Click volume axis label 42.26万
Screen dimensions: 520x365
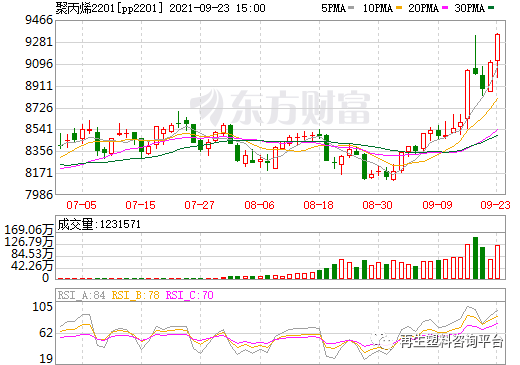click(x=32, y=266)
